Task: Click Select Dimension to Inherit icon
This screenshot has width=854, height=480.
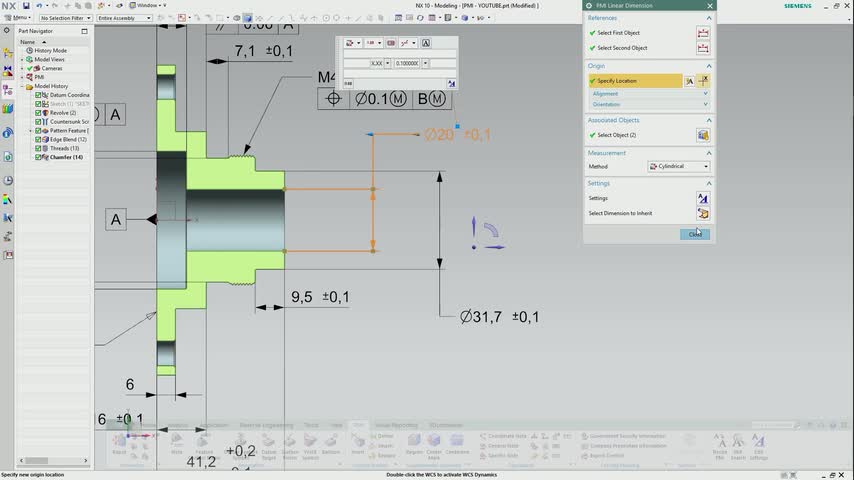Action: click(703, 214)
